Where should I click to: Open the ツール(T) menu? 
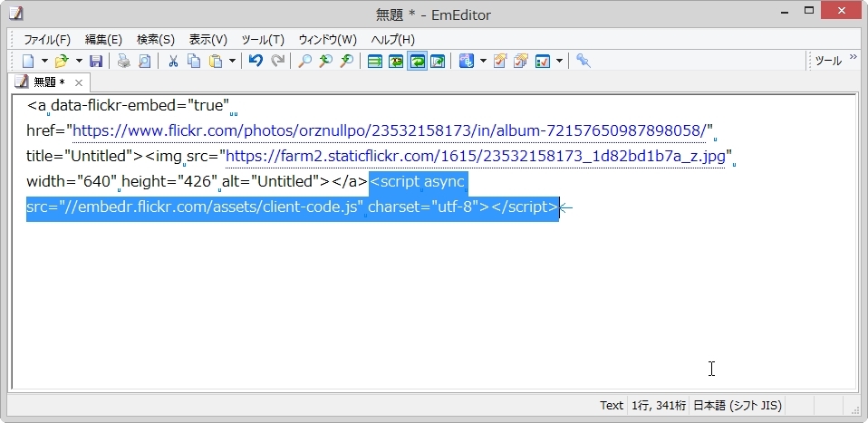[263, 40]
